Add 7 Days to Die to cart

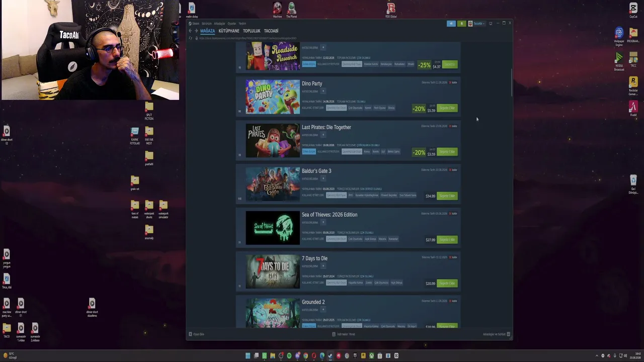[x=447, y=283]
